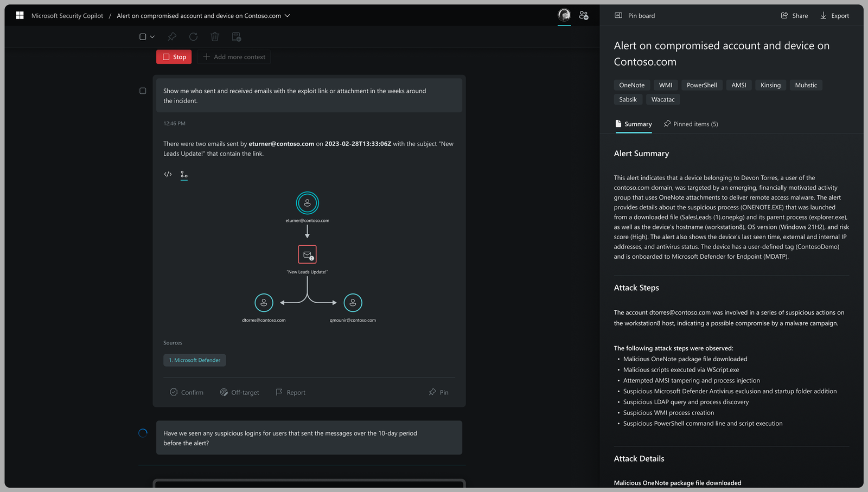Open the Microsoft app launcher grid icon
The height and width of the screenshot is (492, 868).
[20, 16]
